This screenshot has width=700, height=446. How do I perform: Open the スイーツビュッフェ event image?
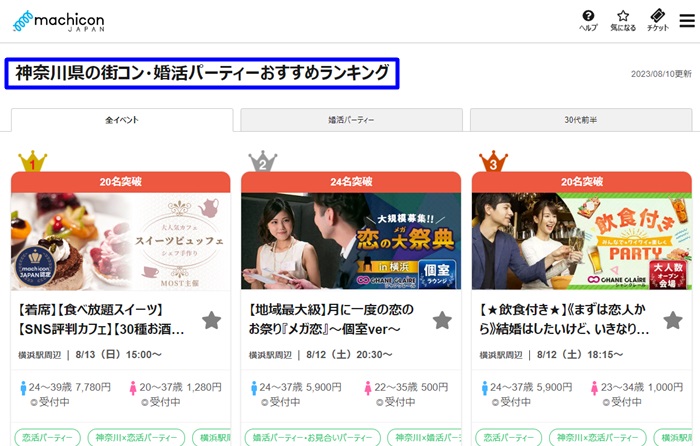pos(121,241)
